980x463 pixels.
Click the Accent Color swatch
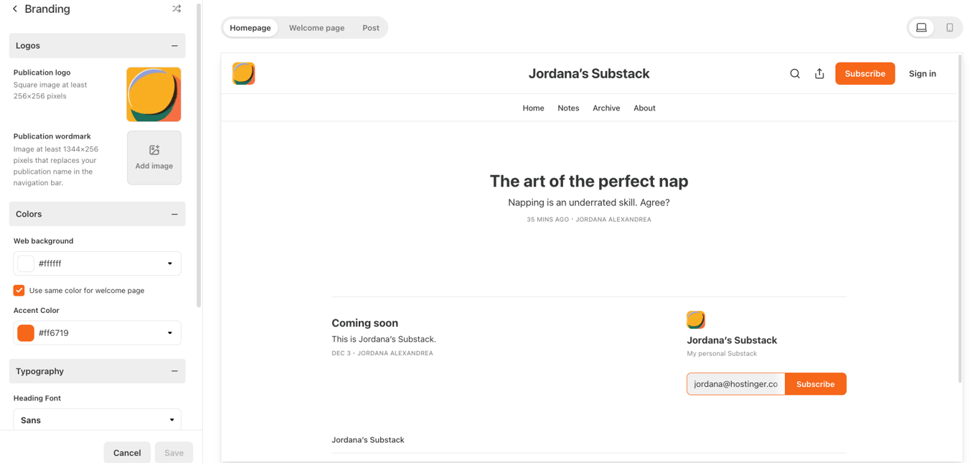(x=25, y=332)
